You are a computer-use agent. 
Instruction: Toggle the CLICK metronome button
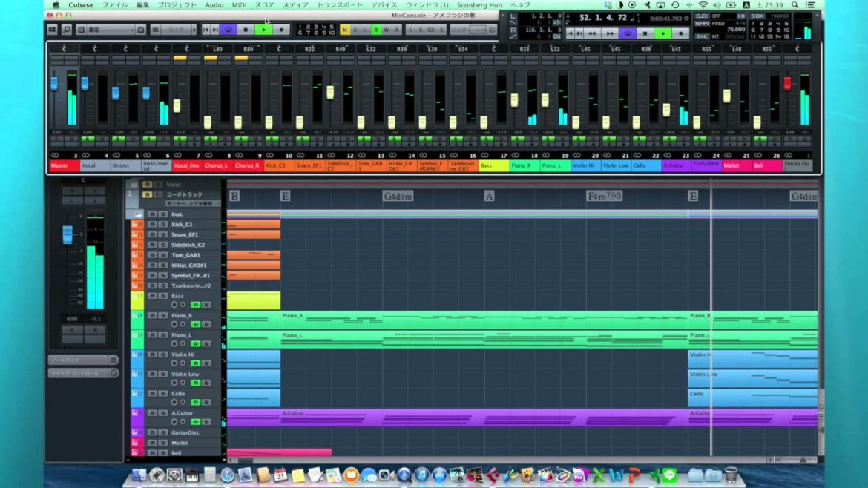click(702, 16)
